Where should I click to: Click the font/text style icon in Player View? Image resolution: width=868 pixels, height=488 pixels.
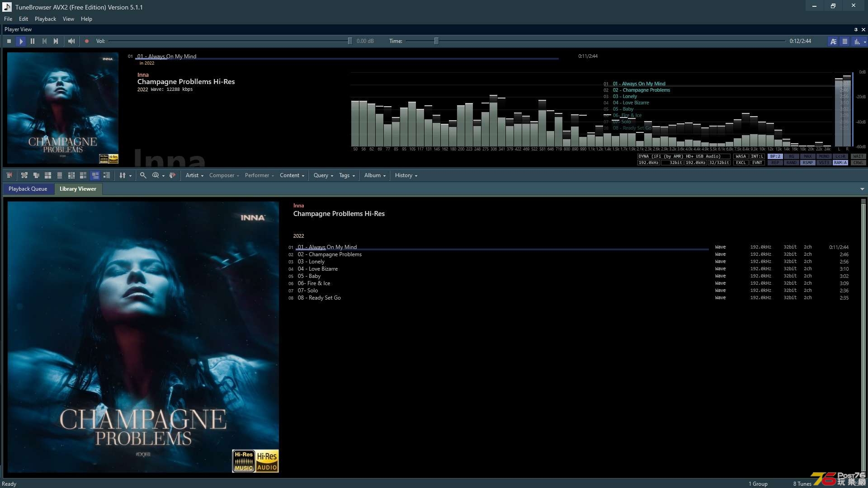coord(833,41)
